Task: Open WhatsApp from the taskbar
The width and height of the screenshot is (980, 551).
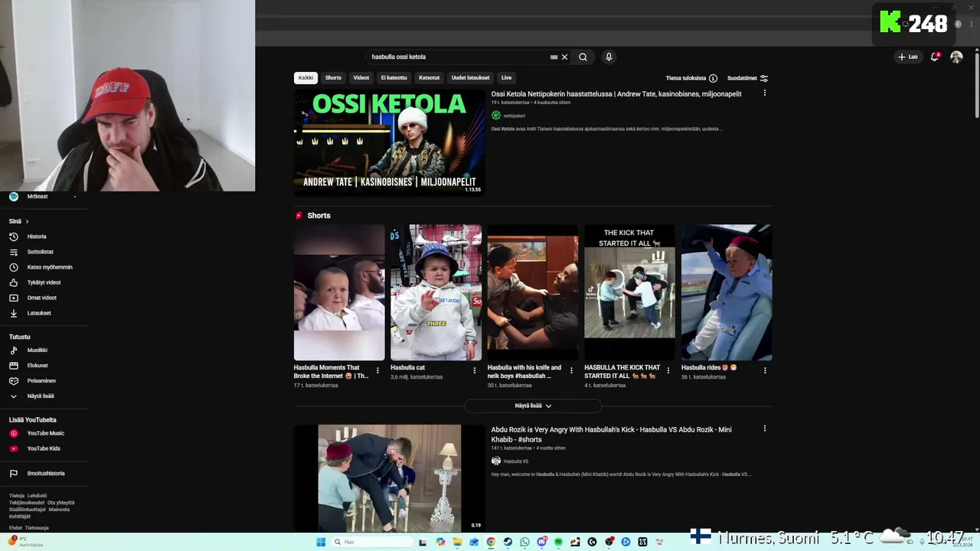Action: tap(524, 542)
